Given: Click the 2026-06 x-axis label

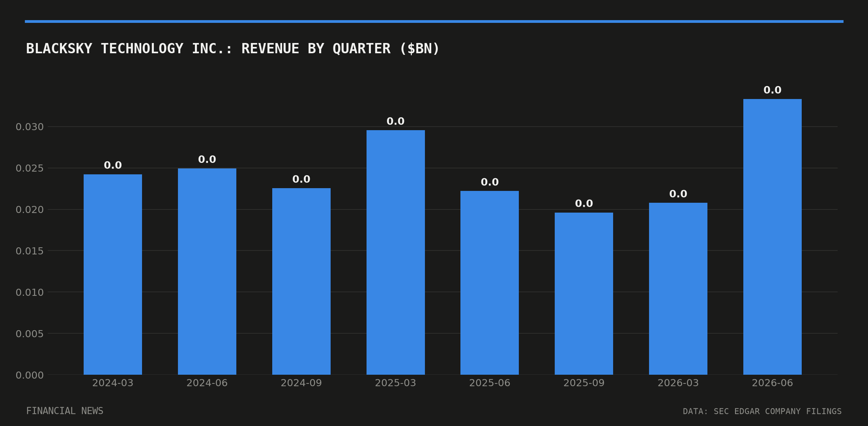Looking at the screenshot, I should [x=773, y=383].
